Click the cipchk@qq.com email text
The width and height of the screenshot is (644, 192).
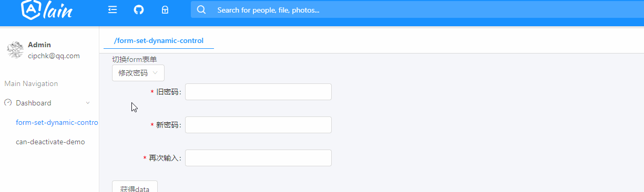(x=54, y=56)
